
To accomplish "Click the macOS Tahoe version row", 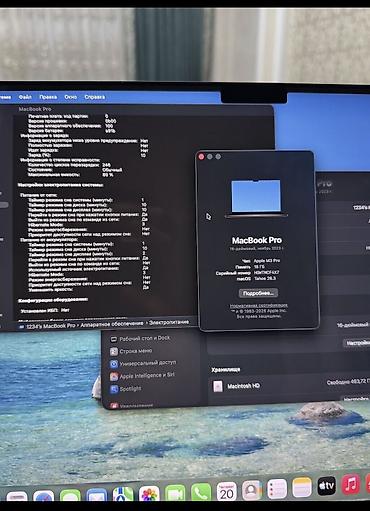I will tap(256, 278).
